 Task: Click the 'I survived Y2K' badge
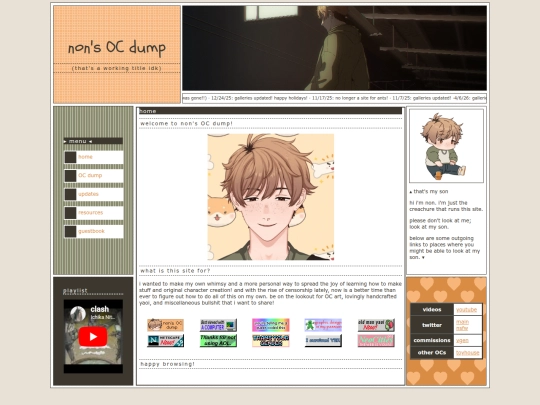(x=323, y=341)
